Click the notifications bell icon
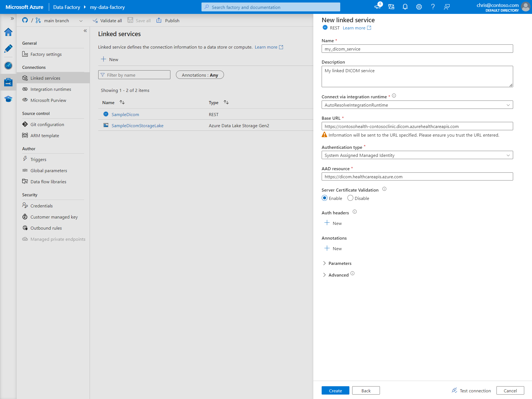This screenshot has width=532, height=399. (405, 7)
